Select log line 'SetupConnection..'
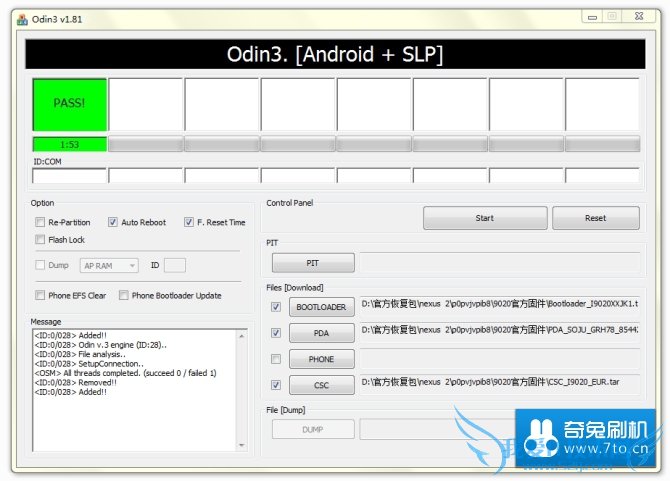 (x=89, y=364)
